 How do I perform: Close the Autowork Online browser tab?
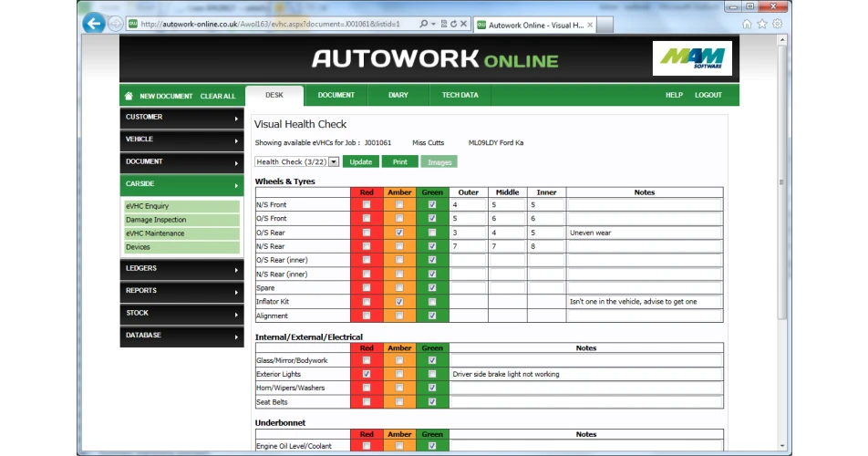[x=590, y=25]
